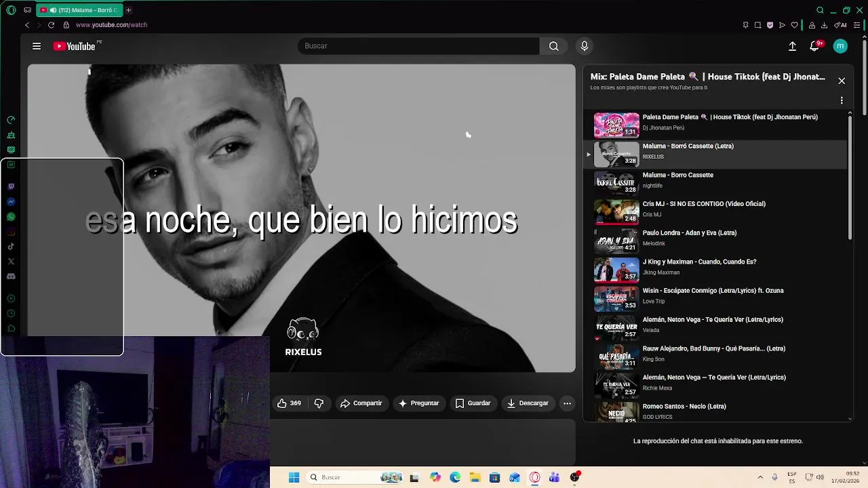Click the magnifier search button beside Buscar
The width and height of the screenshot is (868, 488).
(x=554, y=46)
